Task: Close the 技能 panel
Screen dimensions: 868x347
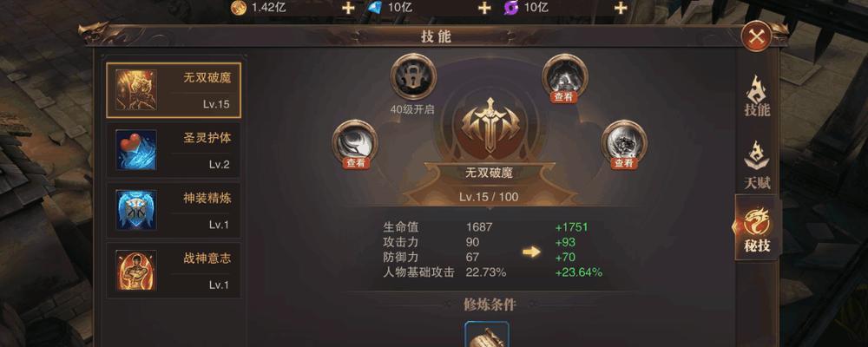Action: tap(756, 37)
